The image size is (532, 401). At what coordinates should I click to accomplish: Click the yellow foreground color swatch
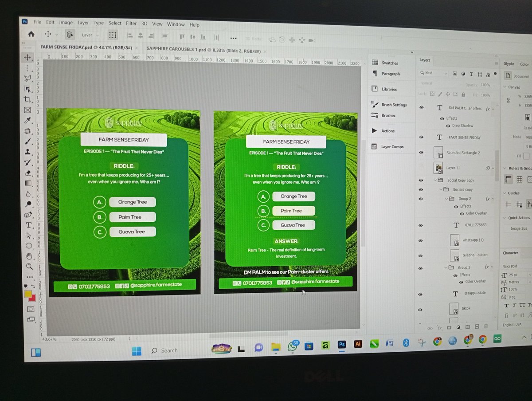click(27, 294)
